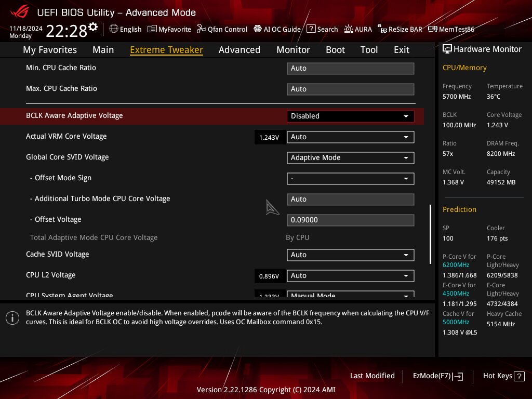This screenshot has width=532, height=399.
Task: Open Cache SVID Voltage dropdown
Action: 351,255
